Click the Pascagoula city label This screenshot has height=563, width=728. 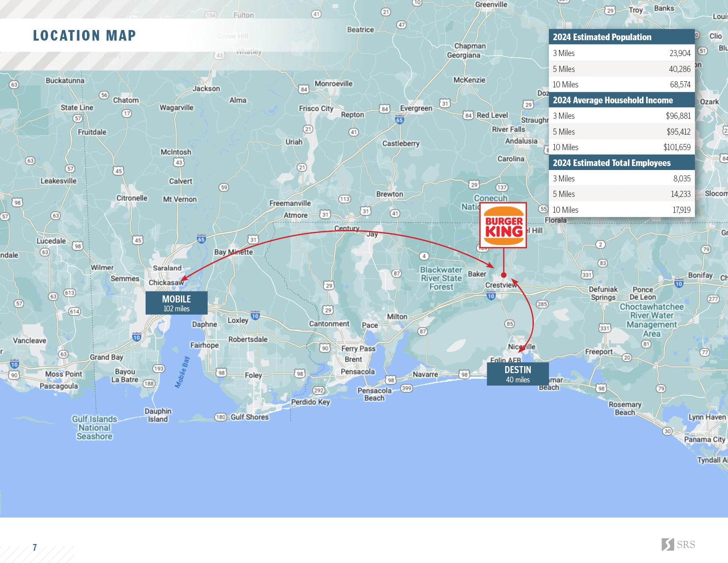tap(59, 386)
